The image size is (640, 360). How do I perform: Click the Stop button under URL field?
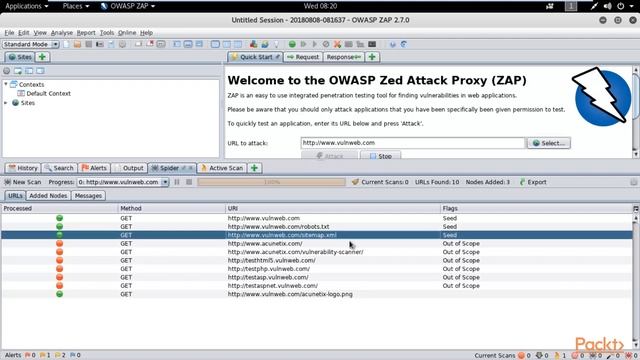point(380,156)
